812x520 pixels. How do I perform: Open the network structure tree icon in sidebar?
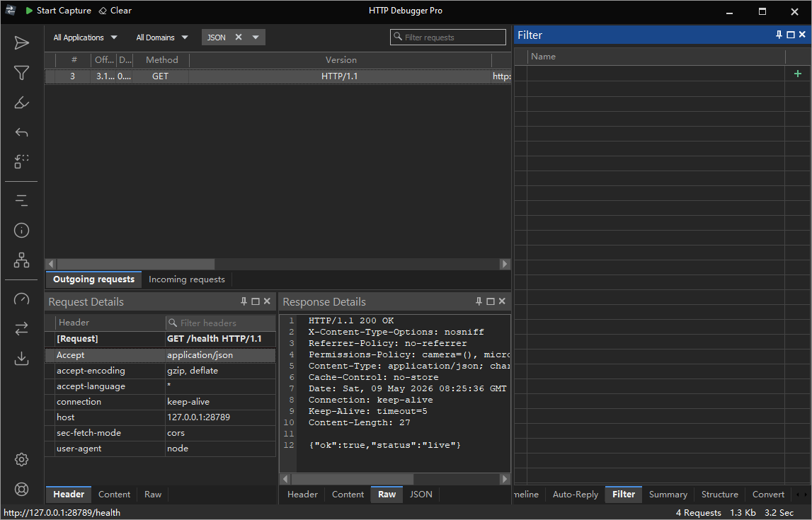pyautogui.click(x=21, y=260)
